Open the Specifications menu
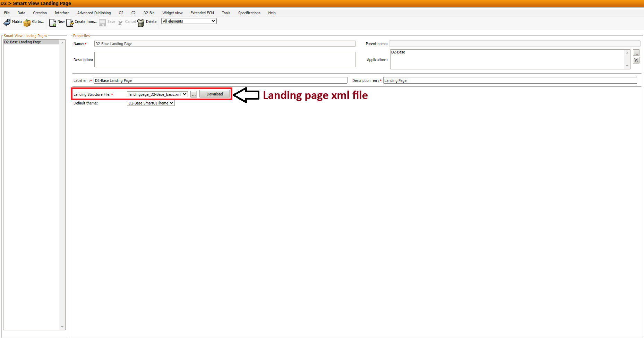 (x=249, y=13)
